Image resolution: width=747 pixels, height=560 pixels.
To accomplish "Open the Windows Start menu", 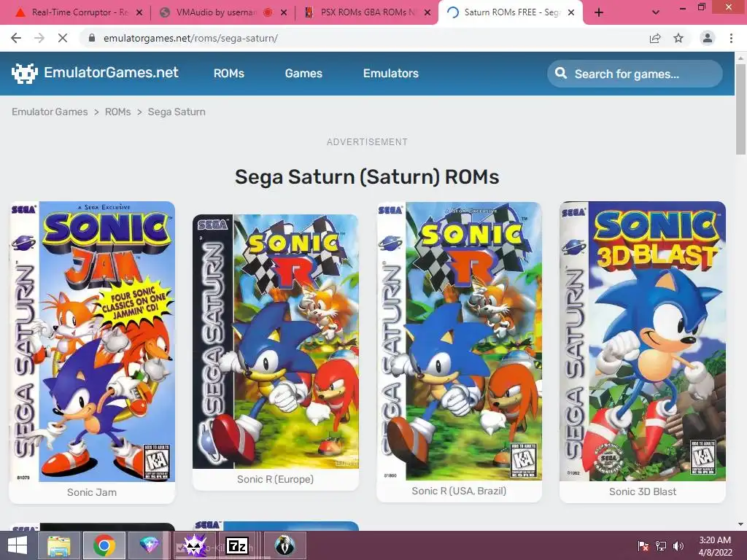I will [x=18, y=545].
